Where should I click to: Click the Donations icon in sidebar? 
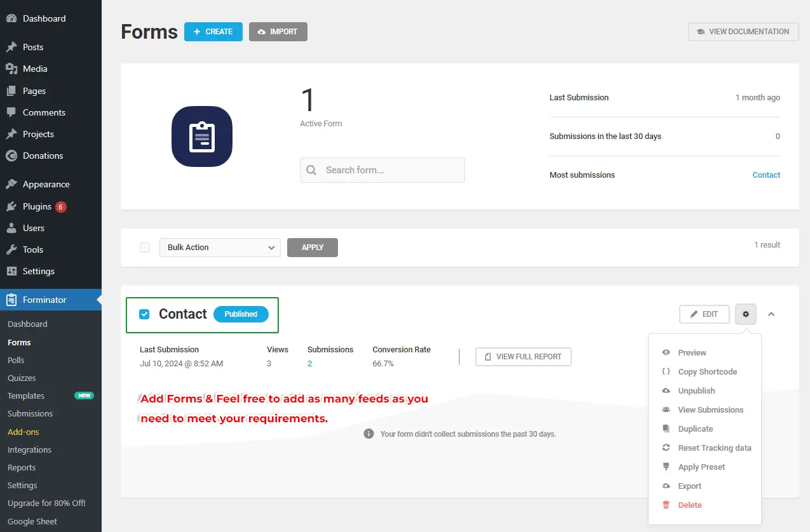point(11,156)
